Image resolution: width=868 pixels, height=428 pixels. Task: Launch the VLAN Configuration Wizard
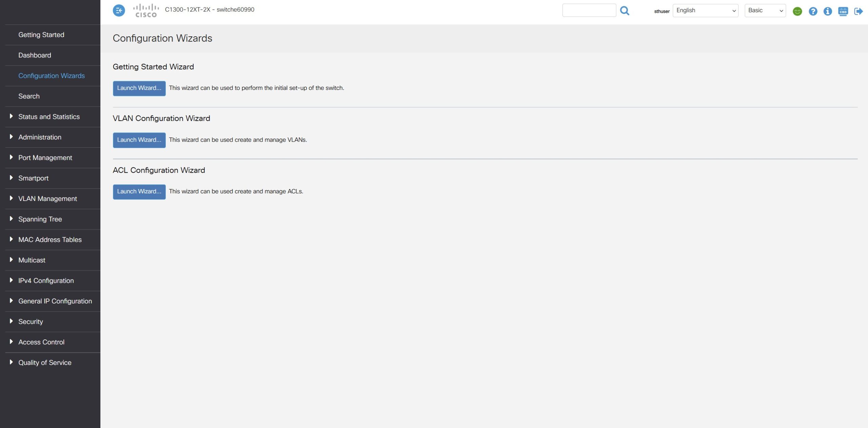pos(139,140)
